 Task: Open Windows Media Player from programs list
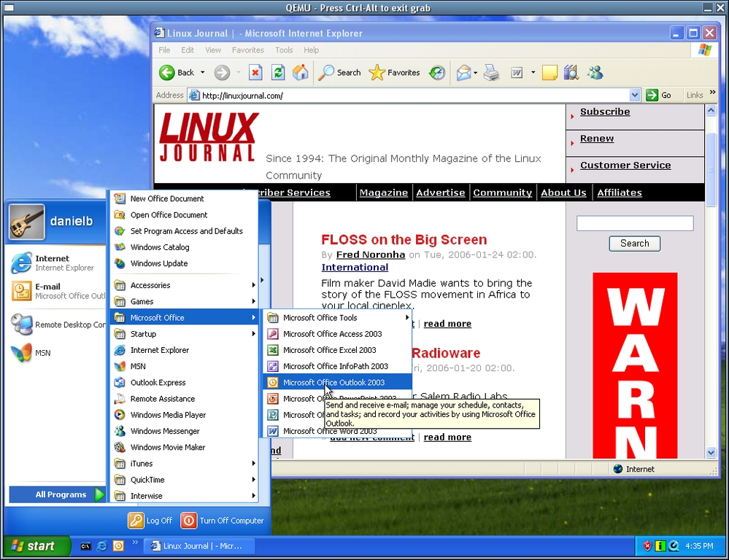[x=167, y=415]
